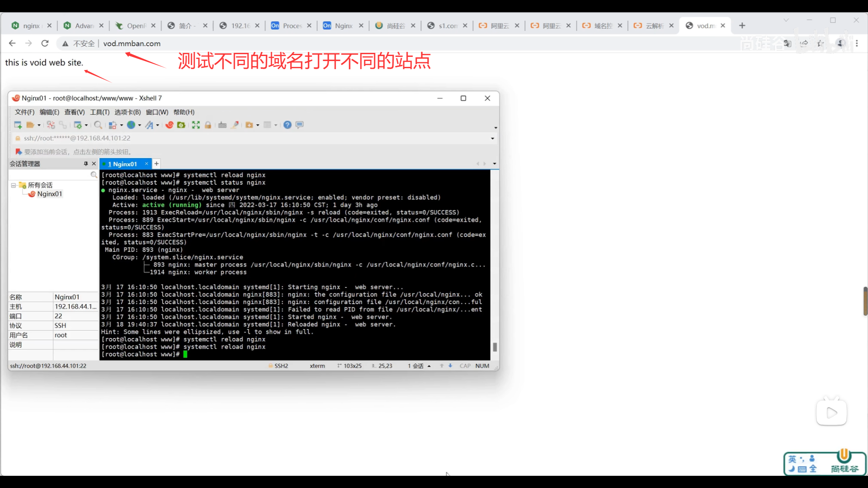Click the terminal vertical scrollbar thumb

[495, 347]
